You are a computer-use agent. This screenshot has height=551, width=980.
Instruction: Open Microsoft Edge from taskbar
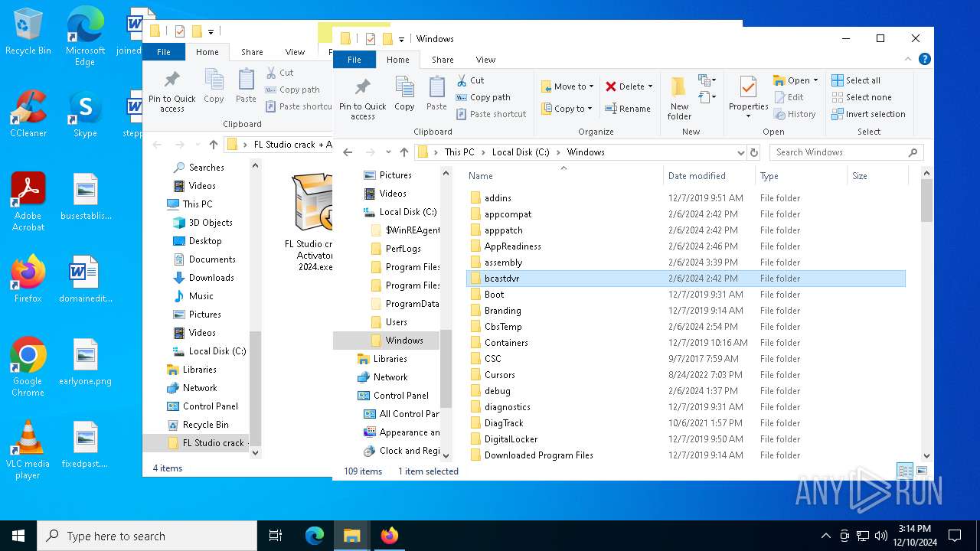pyautogui.click(x=315, y=536)
